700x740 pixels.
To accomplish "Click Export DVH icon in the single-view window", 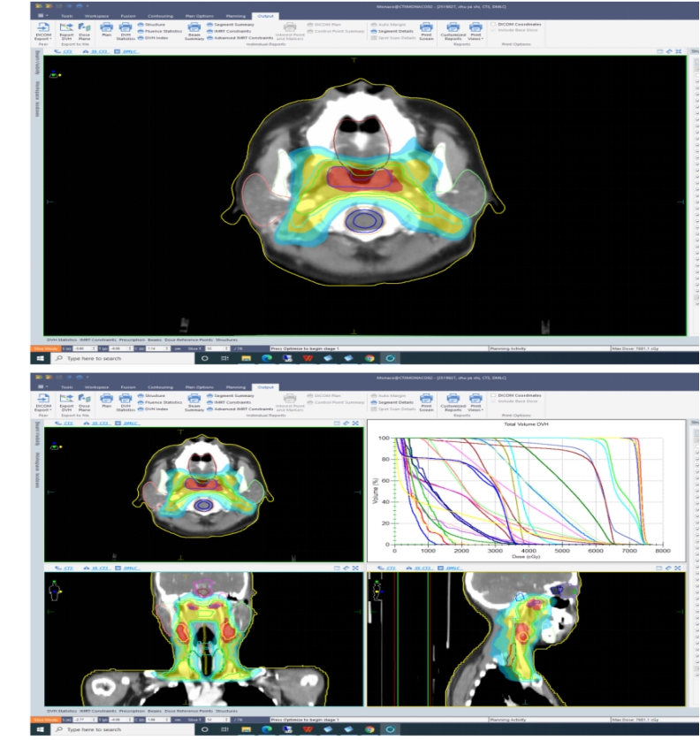I will [x=66, y=30].
